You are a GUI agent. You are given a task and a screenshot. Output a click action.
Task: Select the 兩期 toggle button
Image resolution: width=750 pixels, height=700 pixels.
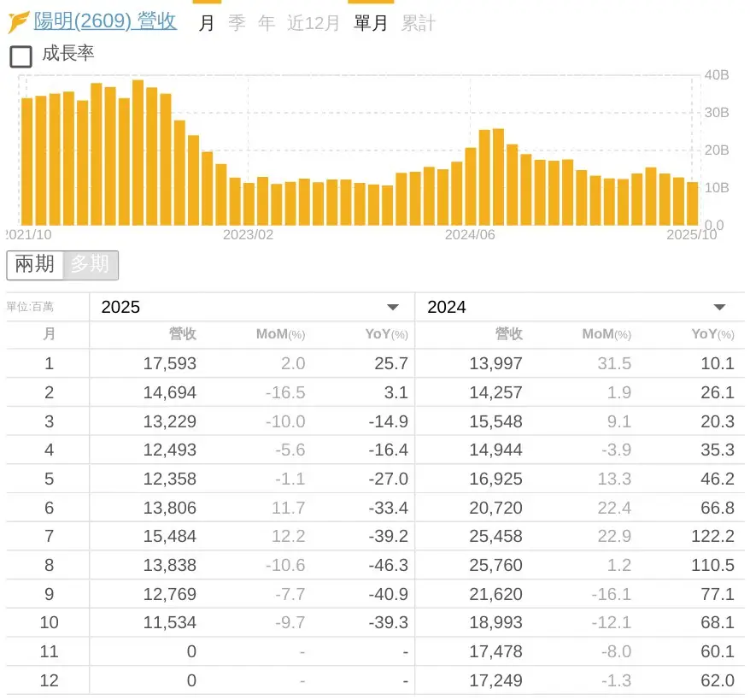tap(35, 265)
